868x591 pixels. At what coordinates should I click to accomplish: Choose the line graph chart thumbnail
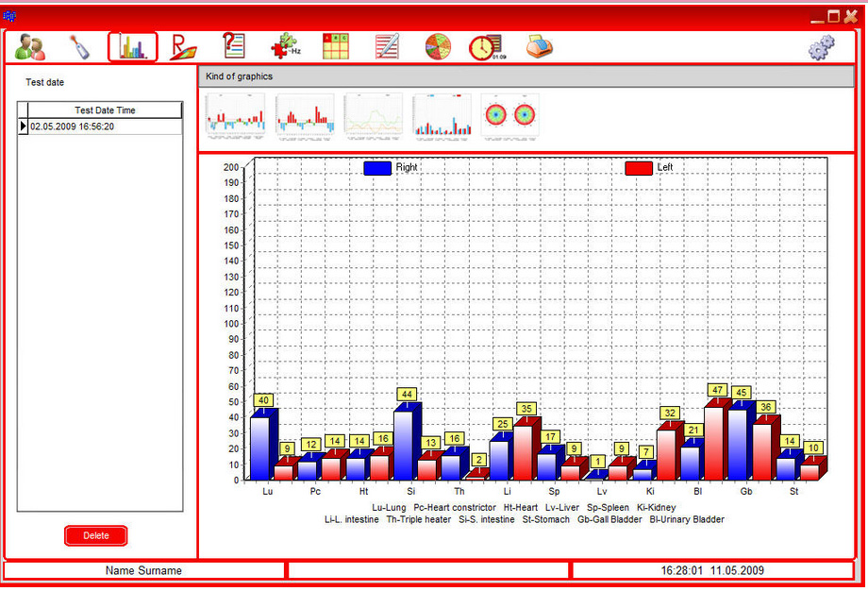point(373,116)
